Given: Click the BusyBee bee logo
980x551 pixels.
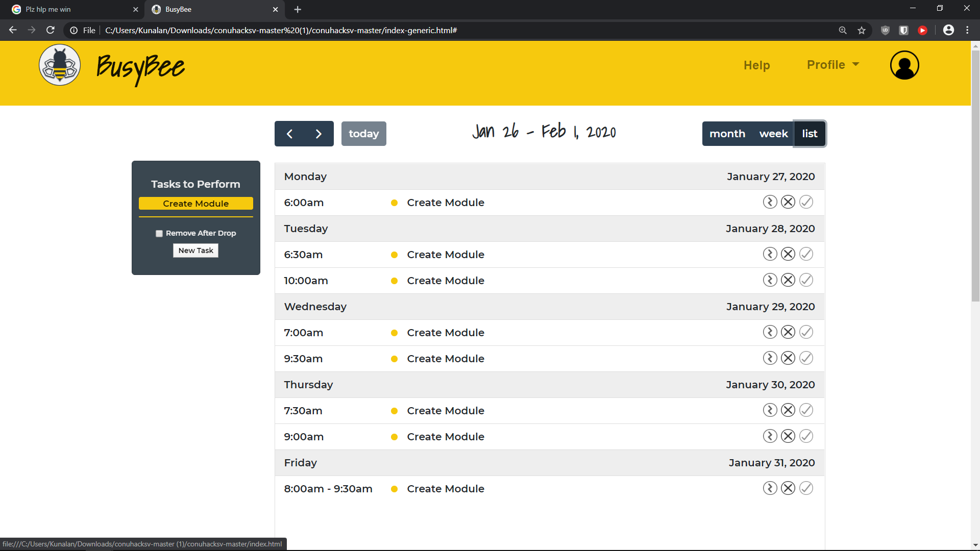Looking at the screenshot, I should (60, 65).
